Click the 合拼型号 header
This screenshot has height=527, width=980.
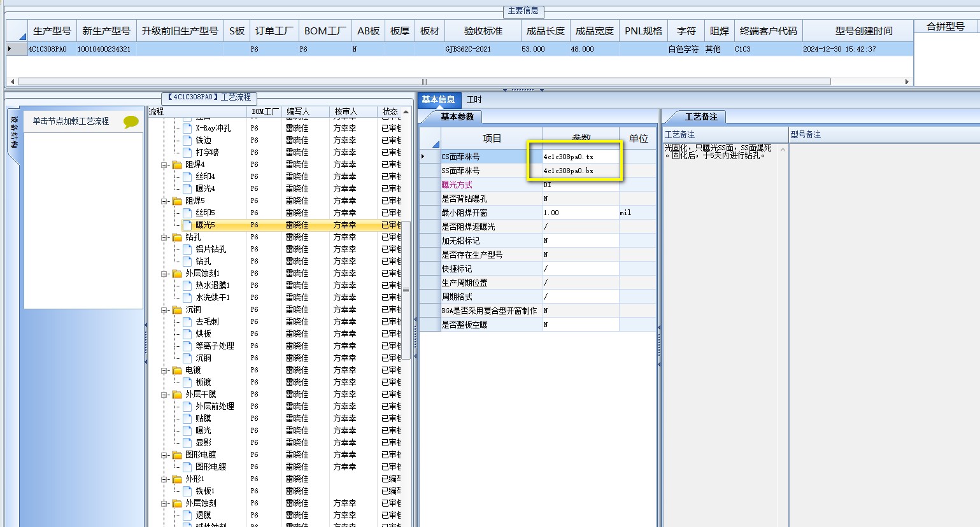946,27
